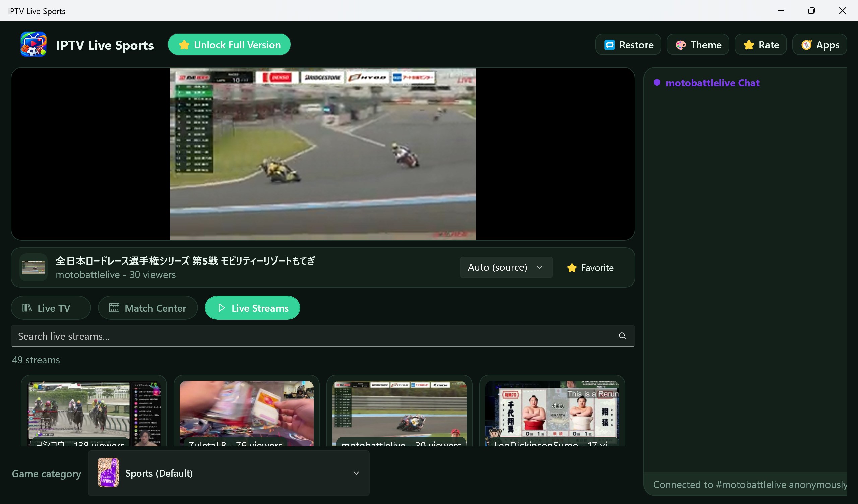Maximize the window via the title bar restore button
The image size is (858, 504).
click(x=812, y=11)
